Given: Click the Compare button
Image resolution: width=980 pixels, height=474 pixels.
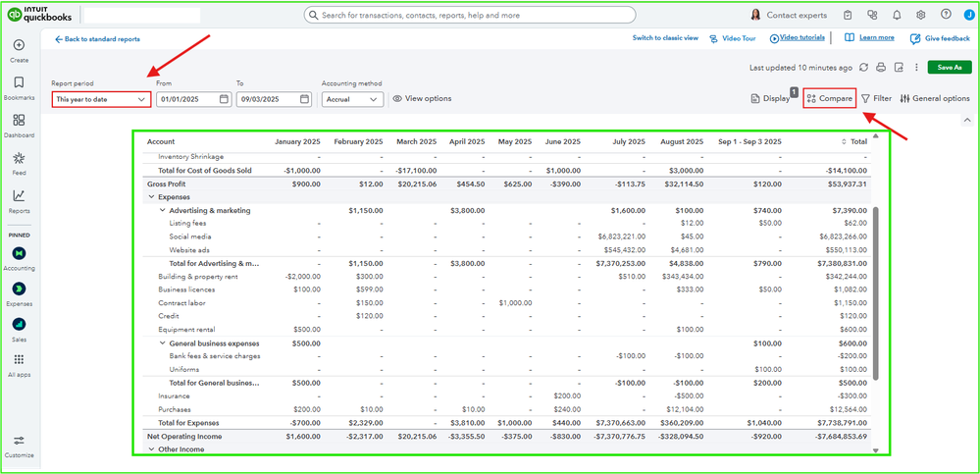Looking at the screenshot, I should (829, 99).
